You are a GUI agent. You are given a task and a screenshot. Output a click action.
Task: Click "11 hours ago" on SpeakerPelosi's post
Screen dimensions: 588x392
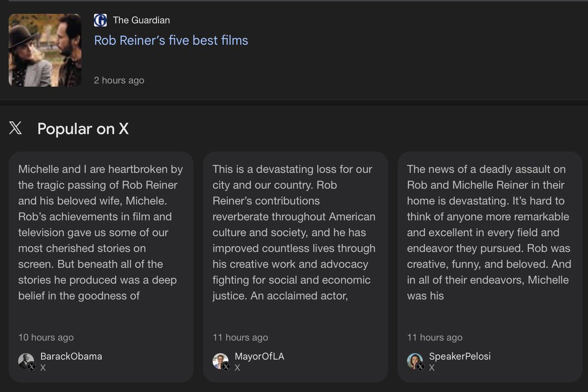pos(435,338)
